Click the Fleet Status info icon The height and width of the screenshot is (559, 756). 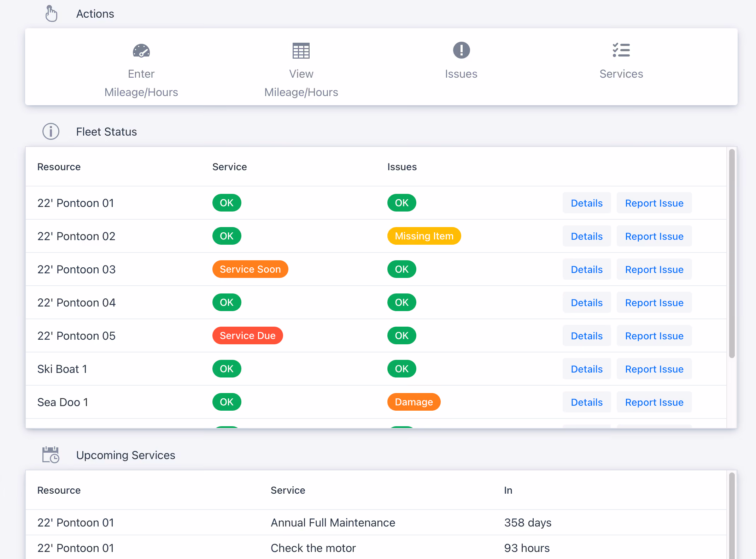[x=51, y=132]
